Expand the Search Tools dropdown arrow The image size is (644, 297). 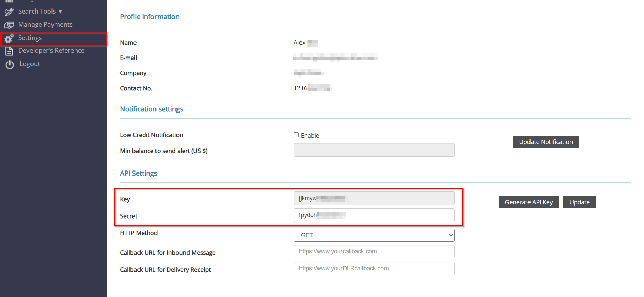(60, 12)
